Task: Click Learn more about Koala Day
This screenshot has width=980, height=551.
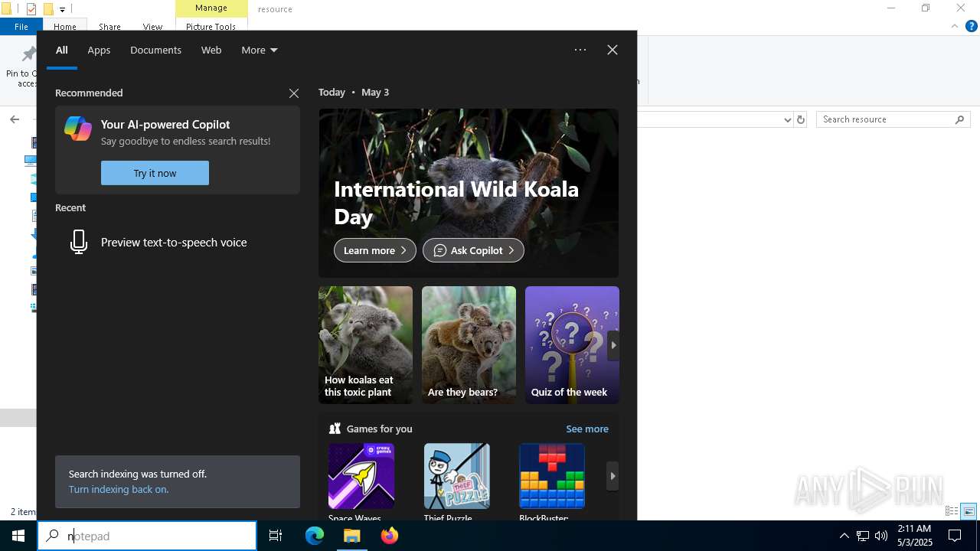Action: point(374,250)
